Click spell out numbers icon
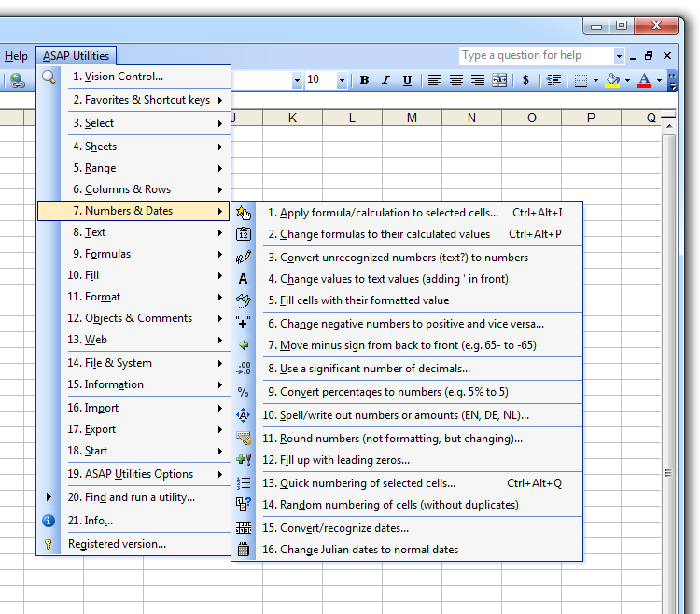The width and height of the screenshot is (700, 614). click(x=244, y=415)
